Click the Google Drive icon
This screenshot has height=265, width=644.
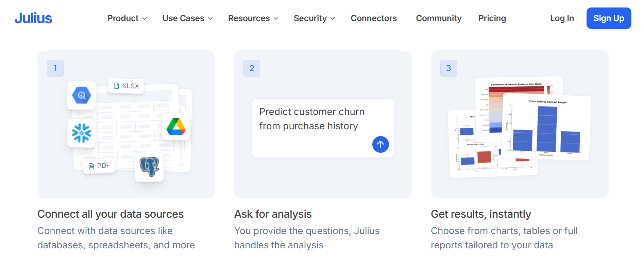point(176,126)
